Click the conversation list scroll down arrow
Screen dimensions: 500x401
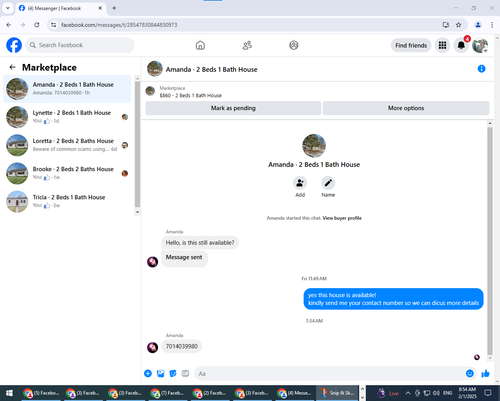click(137, 212)
